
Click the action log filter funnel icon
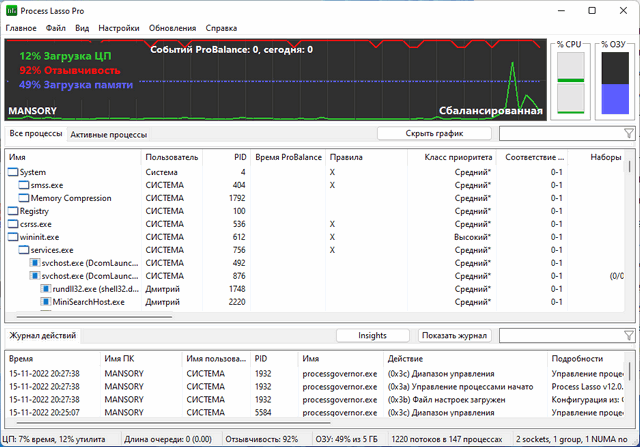(628, 336)
